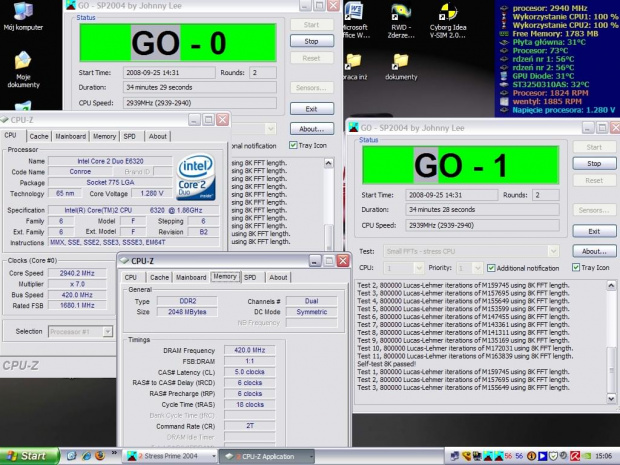The height and width of the screenshot is (465, 620).
Task: Open the Selection Processor #1 dropdown in CPU-Z
Action: [x=107, y=331]
